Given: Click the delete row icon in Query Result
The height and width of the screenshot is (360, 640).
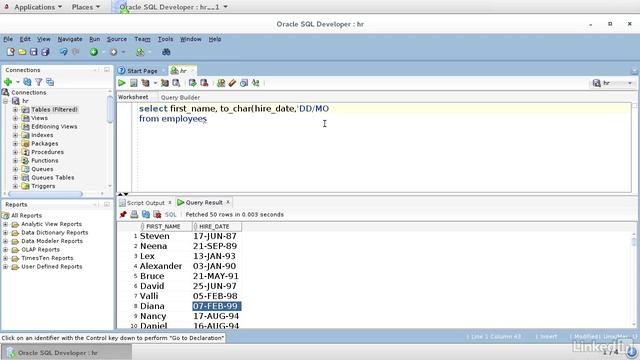Looking at the screenshot, I should (157, 214).
